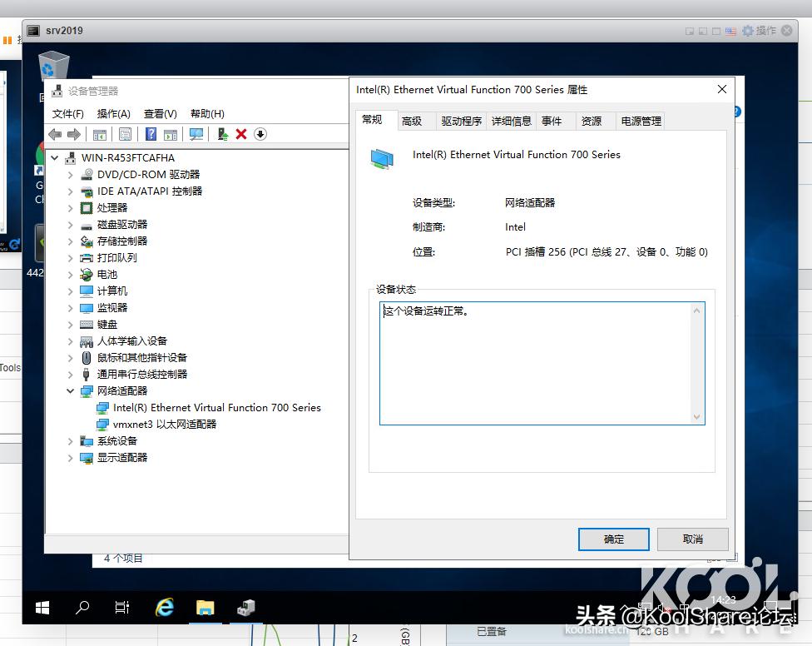812x646 pixels.
Task: Open the Properties toolbar icon
Action: 126,134
